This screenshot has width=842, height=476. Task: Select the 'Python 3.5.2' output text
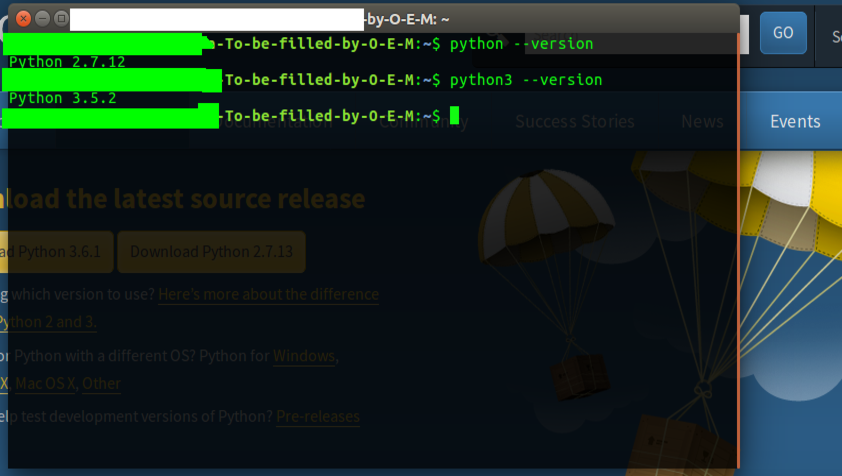(63, 98)
